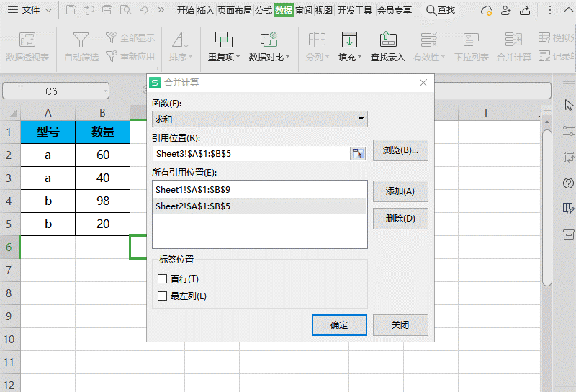Open the 会员专享 tab
Viewport: 576px width, 392px height.
point(395,10)
